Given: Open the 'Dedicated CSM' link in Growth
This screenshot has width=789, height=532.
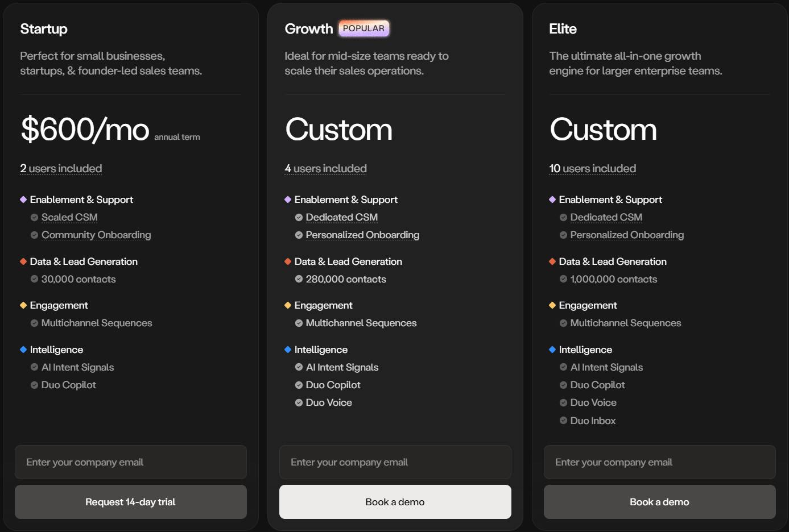Looking at the screenshot, I should [x=341, y=217].
